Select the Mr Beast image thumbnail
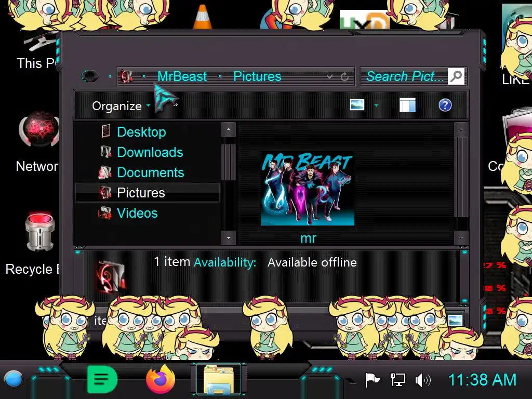Viewport: 532px width, 399px height. coord(308,189)
